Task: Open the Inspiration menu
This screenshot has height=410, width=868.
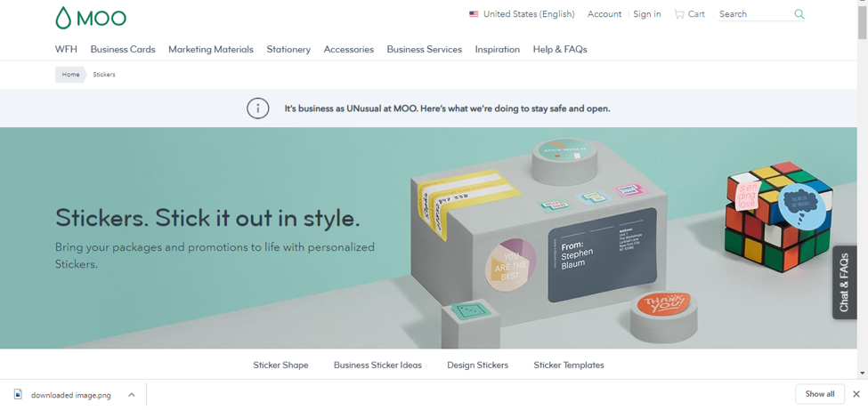Action: click(x=498, y=49)
